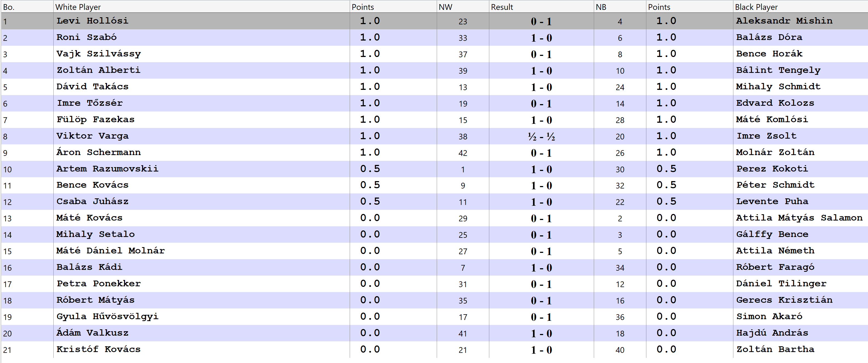Screen dimensions: 868x363
Task: Select black player Dániel Tilinger
Action: pos(781,284)
